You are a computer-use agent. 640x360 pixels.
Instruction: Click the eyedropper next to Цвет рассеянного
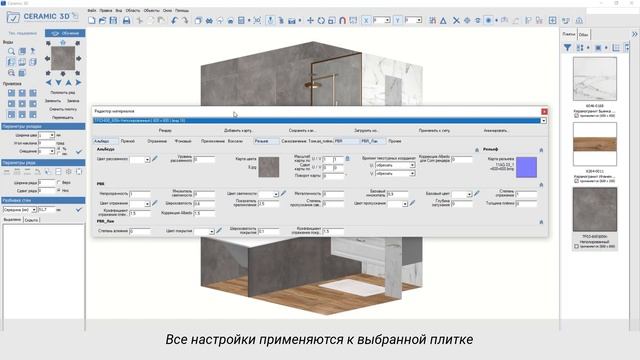155,159
